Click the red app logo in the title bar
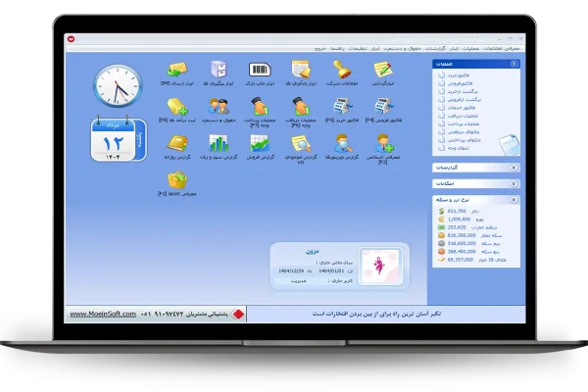Screen dimensions: 588x392 [71, 39]
